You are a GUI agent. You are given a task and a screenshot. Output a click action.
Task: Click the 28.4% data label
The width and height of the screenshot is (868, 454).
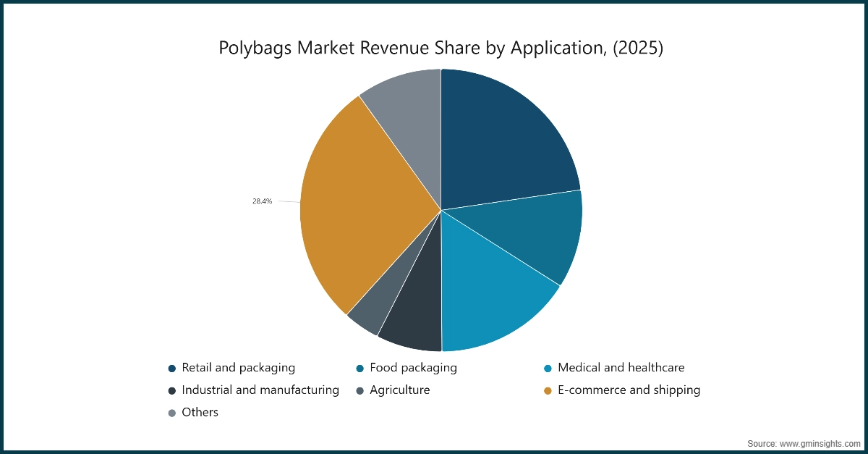pyautogui.click(x=262, y=202)
